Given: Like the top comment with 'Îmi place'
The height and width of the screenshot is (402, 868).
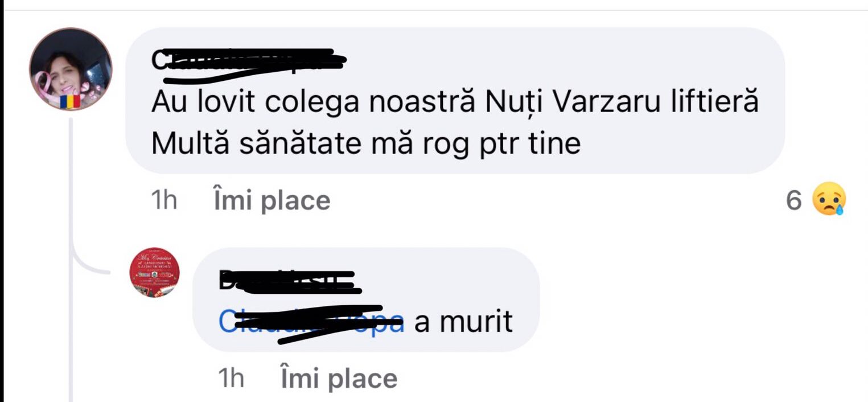Looking at the screenshot, I should point(272,201).
